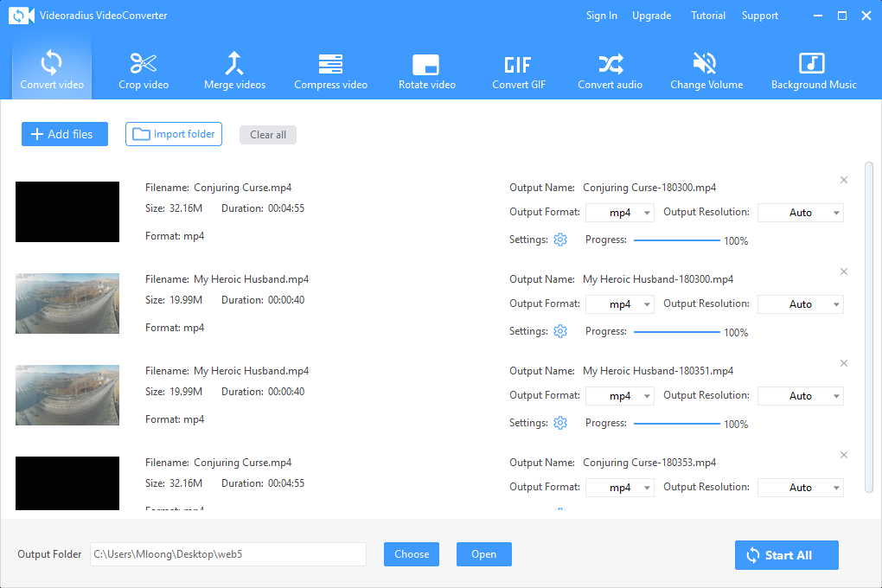882x588 pixels.
Task: Remove My Heroic Husband from the queue
Action: (843, 271)
